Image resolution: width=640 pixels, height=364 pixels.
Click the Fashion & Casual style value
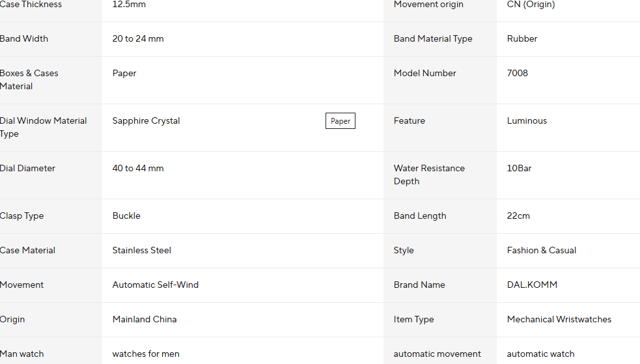coord(542,250)
